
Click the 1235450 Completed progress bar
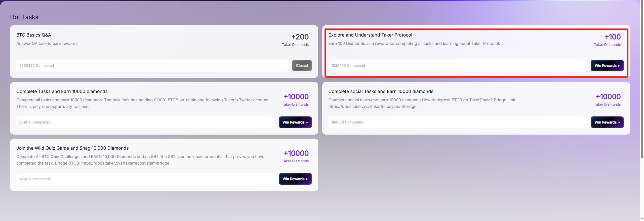[x=457, y=66]
